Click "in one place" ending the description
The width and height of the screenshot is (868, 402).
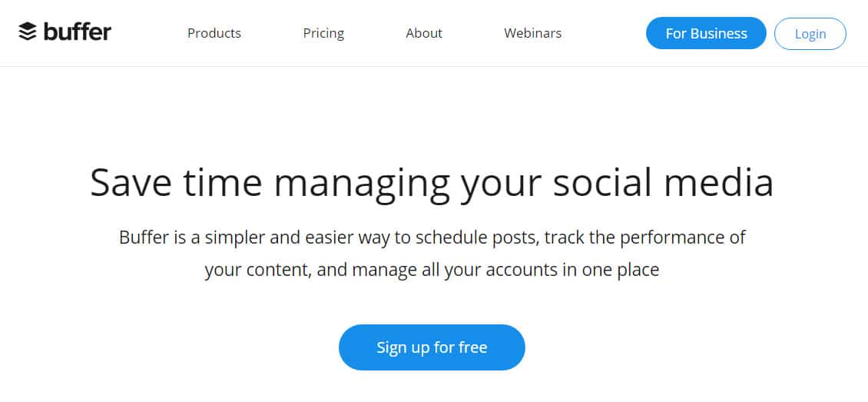tap(615, 271)
